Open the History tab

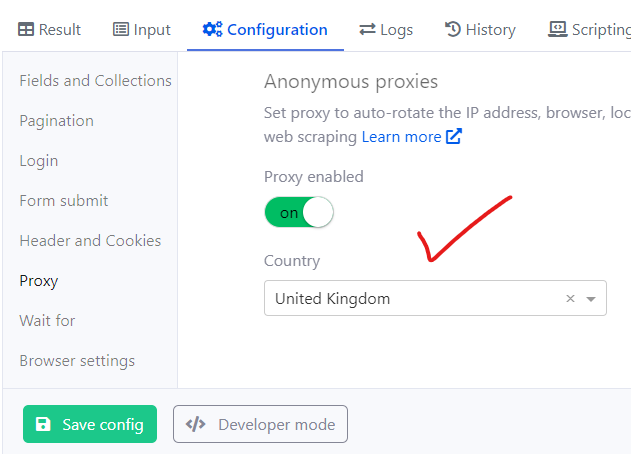pos(480,30)
